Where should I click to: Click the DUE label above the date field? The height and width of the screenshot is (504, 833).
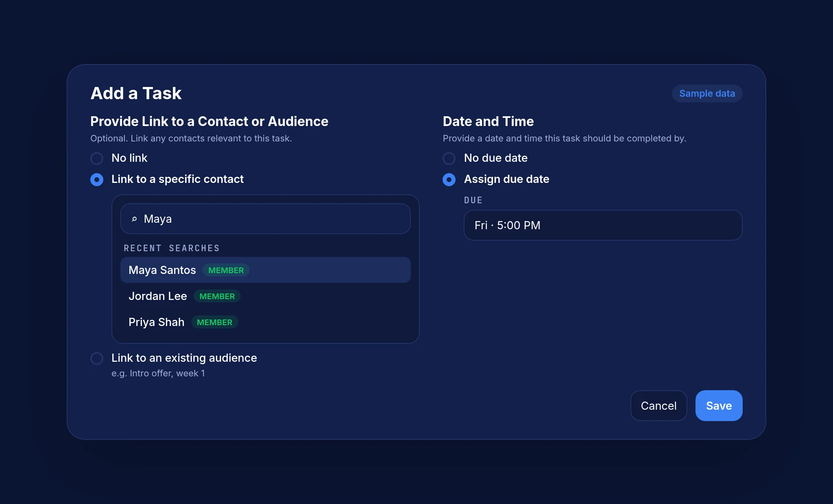pos(473,200)
